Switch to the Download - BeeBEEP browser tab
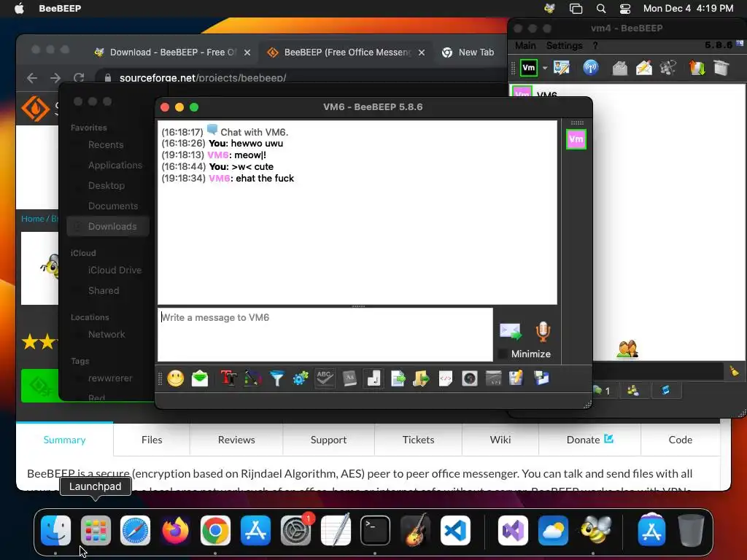Image resolution: width=747 pixels, height=560 pixels. click(x=172, y=52)
